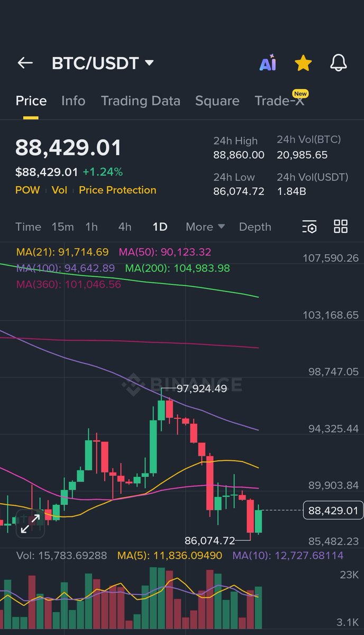
Task: Open the AI assistant icon
Action: click(x=268, y=63)
